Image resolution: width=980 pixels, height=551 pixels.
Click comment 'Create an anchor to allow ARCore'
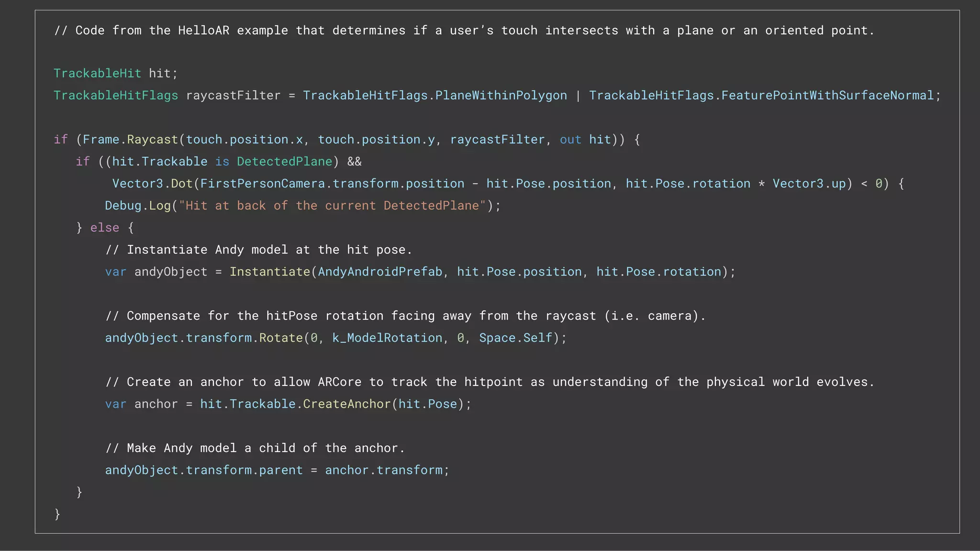490,382
